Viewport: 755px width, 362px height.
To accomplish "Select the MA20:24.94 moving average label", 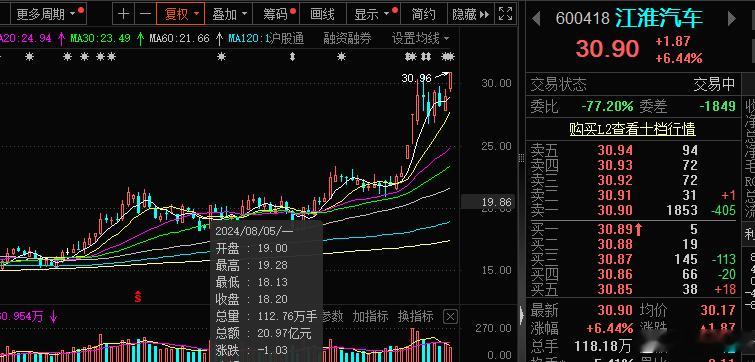I will (26, 39).
